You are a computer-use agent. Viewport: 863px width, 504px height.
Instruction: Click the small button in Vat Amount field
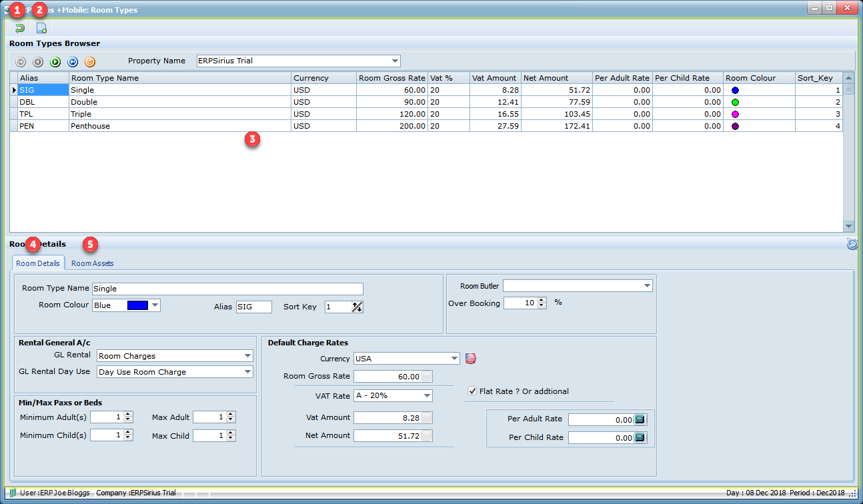tap(427, 418)
